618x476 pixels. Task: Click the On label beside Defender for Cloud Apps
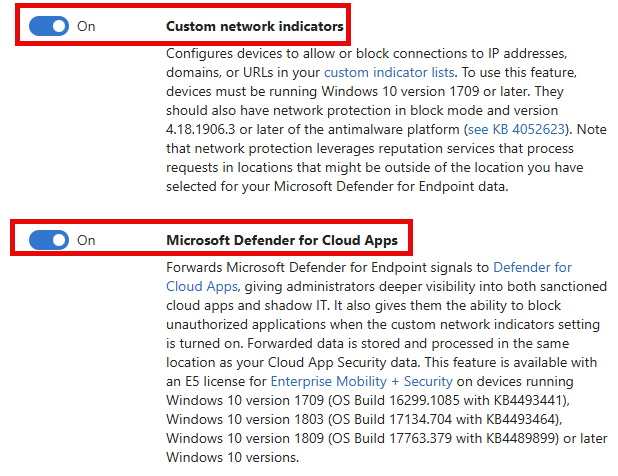(86, 240)
